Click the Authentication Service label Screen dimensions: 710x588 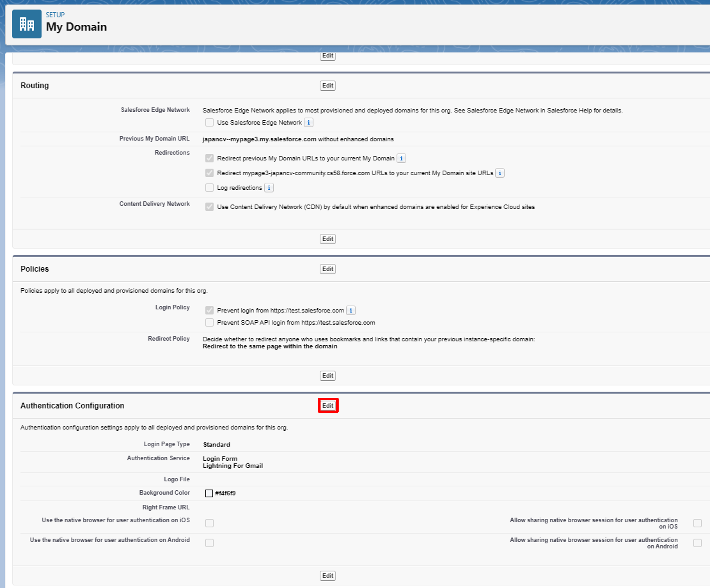pos(158,458)
